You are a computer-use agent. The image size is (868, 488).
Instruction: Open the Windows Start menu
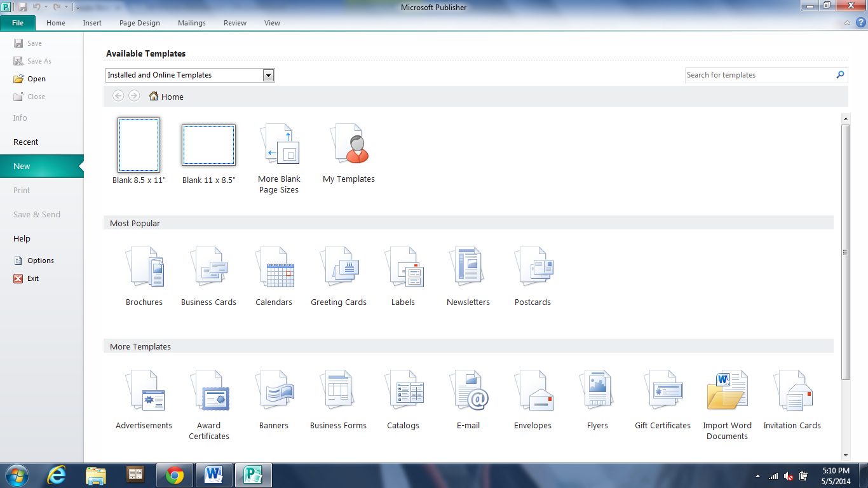coord(16,475)
